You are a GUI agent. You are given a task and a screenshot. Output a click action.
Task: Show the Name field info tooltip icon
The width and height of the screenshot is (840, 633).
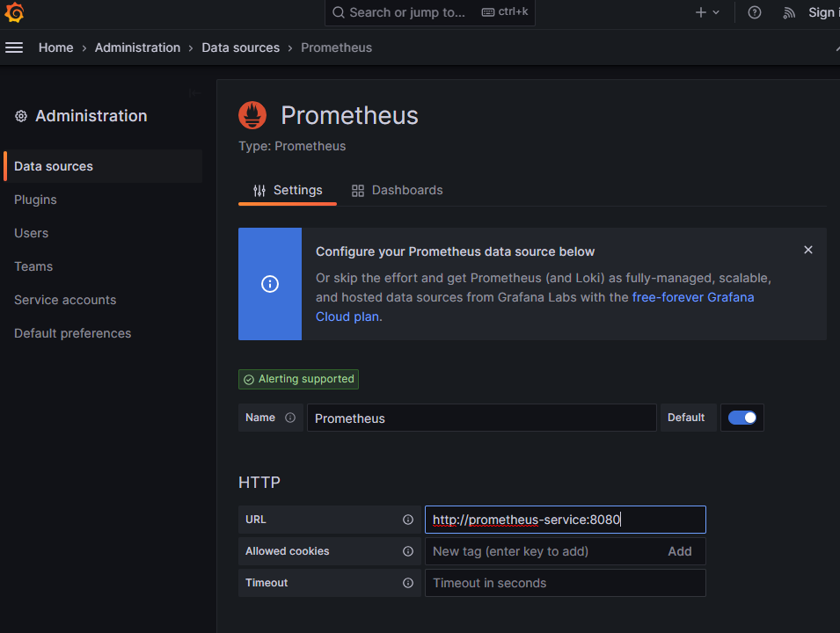point(289,418)
